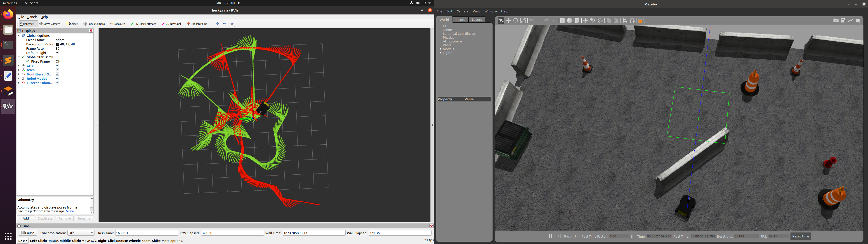Toggle the RobotModel display checkbox
The height and width of the screenshot is (244, 868).
(57, 79)
